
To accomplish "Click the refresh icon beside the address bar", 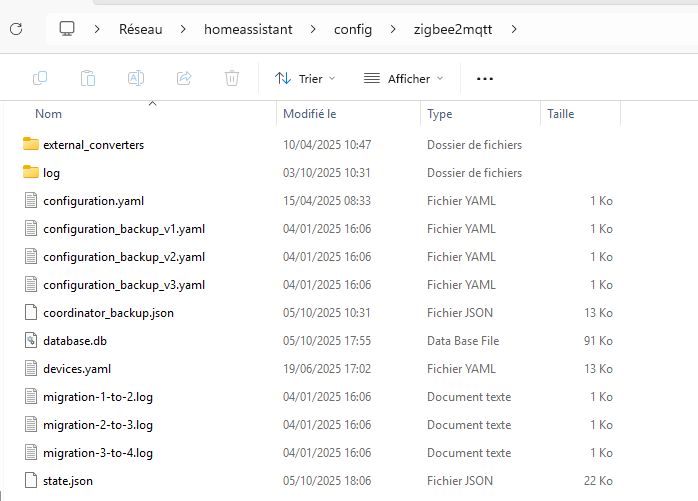I will point(16,29).
